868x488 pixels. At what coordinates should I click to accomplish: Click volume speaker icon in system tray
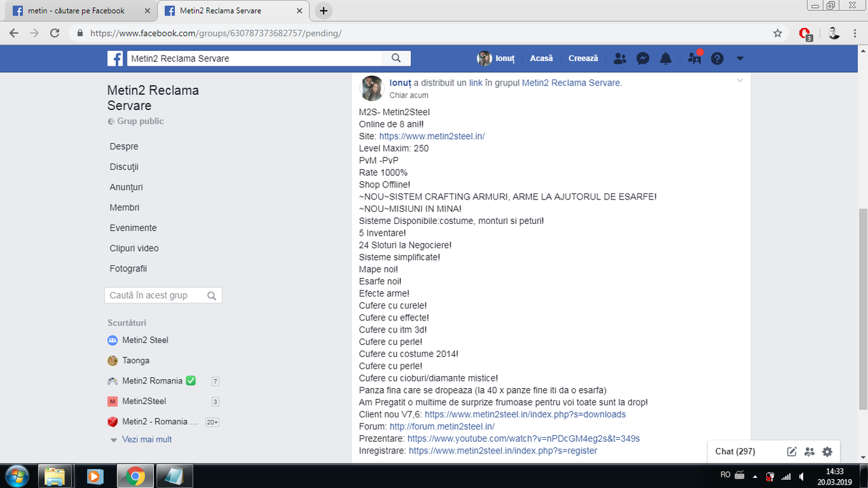pos(802,476)
